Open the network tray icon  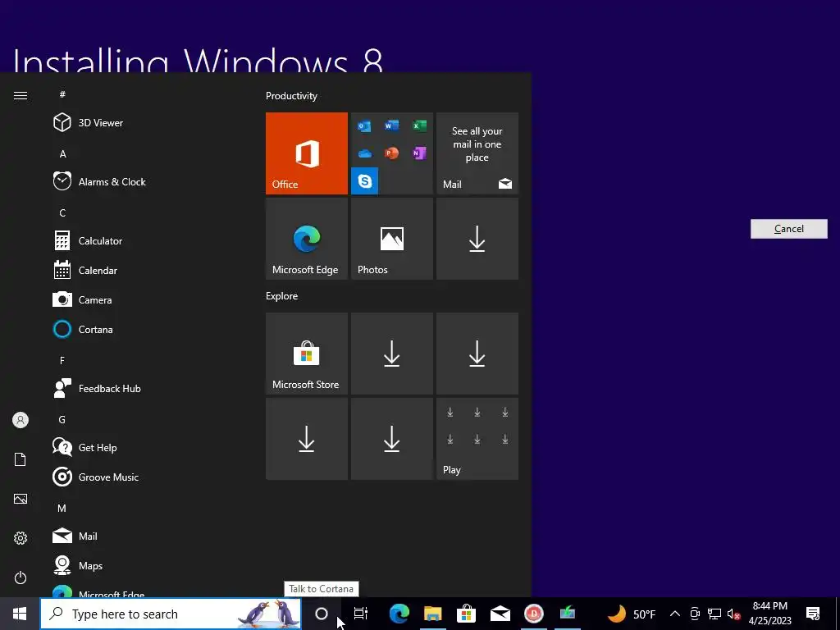(714, 614)
